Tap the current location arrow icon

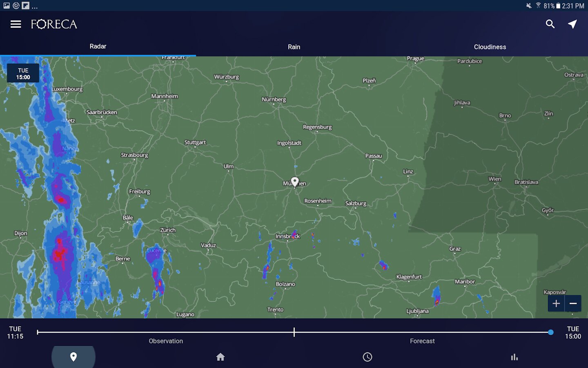572,24
